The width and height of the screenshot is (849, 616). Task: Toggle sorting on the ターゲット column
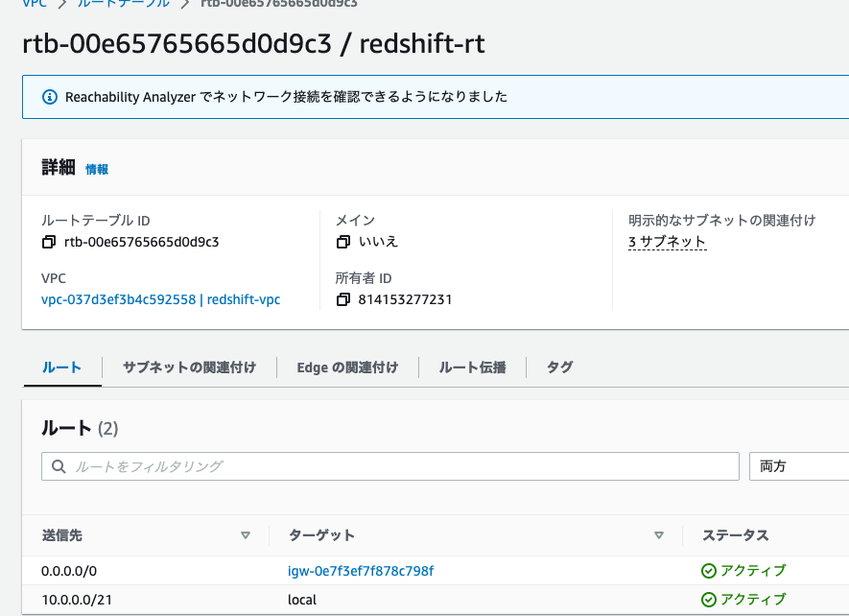[660, 535]
